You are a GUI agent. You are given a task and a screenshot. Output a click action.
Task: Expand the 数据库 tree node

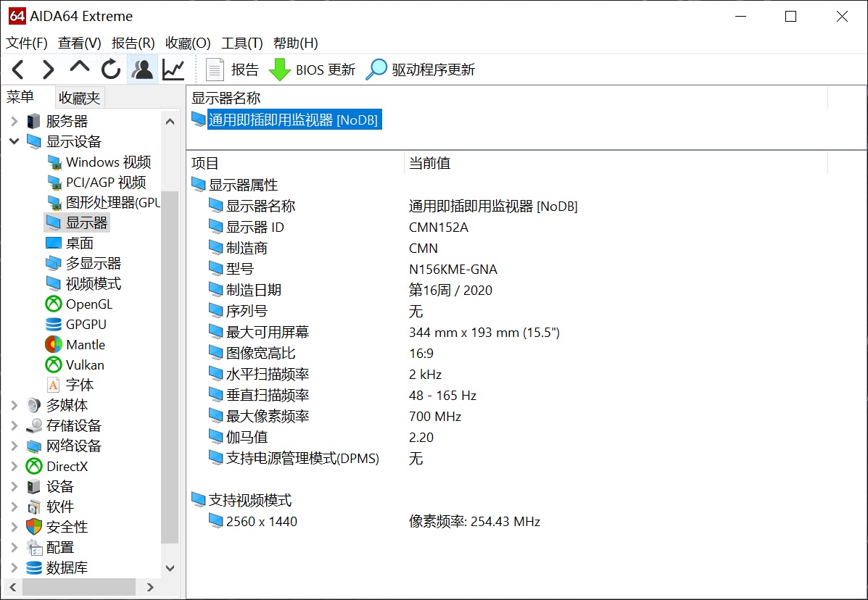[x=15, y=568]
